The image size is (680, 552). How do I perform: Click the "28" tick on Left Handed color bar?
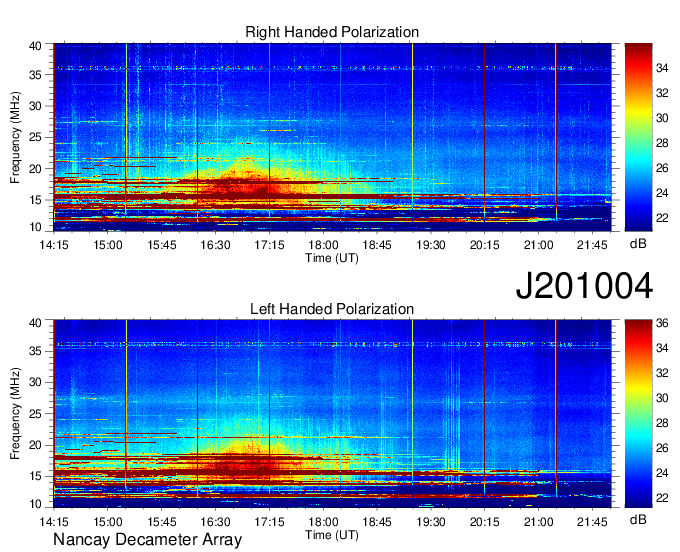[x=662, y=423]
